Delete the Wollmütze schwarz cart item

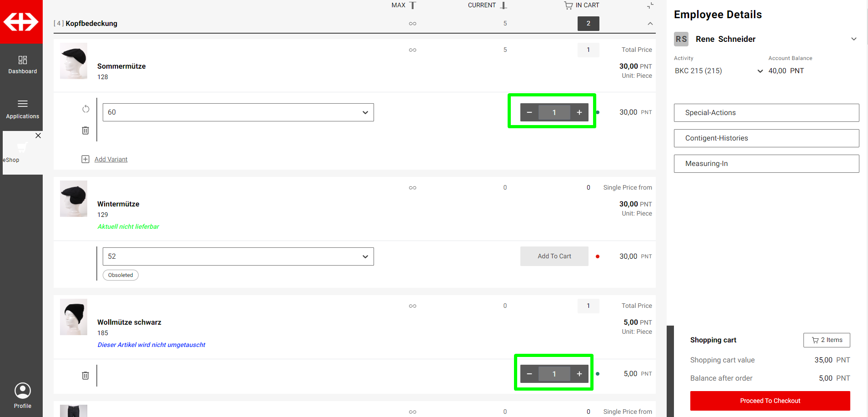[85, 376]
